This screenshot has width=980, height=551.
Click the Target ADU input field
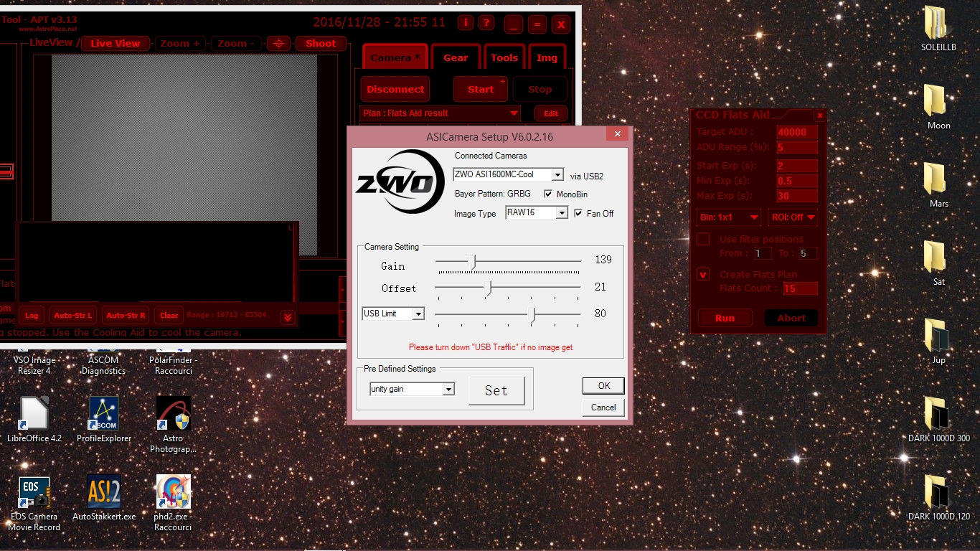pyautogui.click(x=797, y=132)
